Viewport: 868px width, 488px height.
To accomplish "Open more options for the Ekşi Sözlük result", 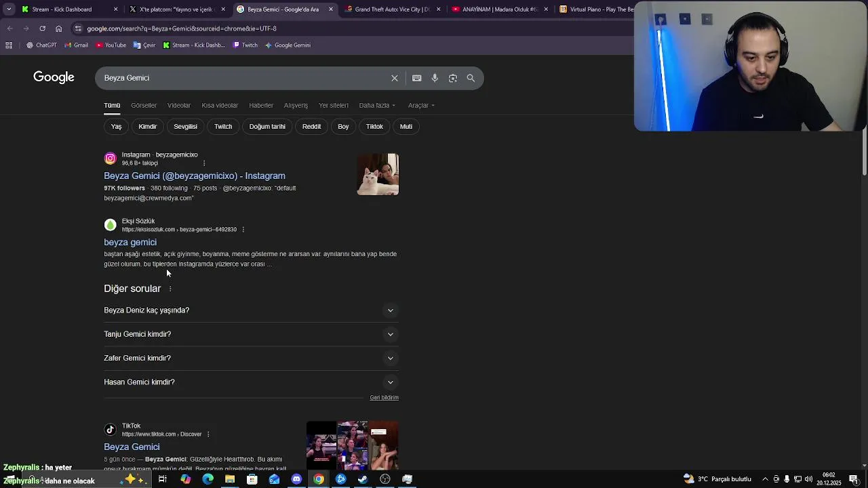I will (243, 229).
